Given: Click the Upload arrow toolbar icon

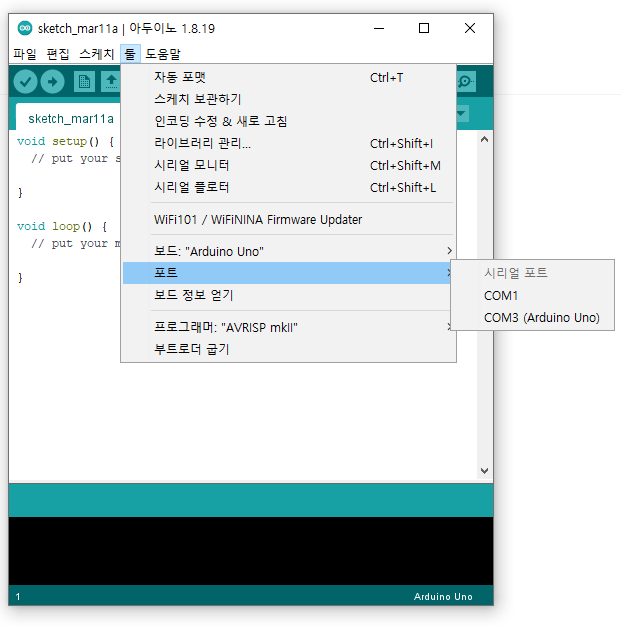Looking at the screenshot, I should coord(53,82).
